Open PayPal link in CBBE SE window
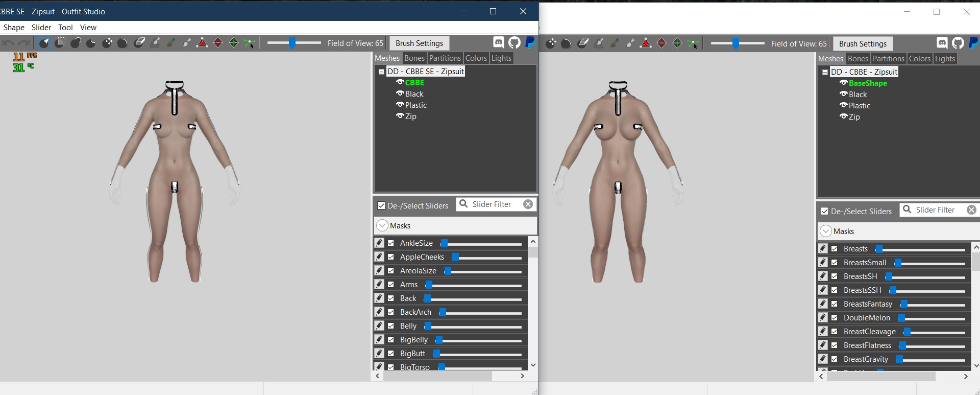The image size is (980, 395). click(530, 42)
